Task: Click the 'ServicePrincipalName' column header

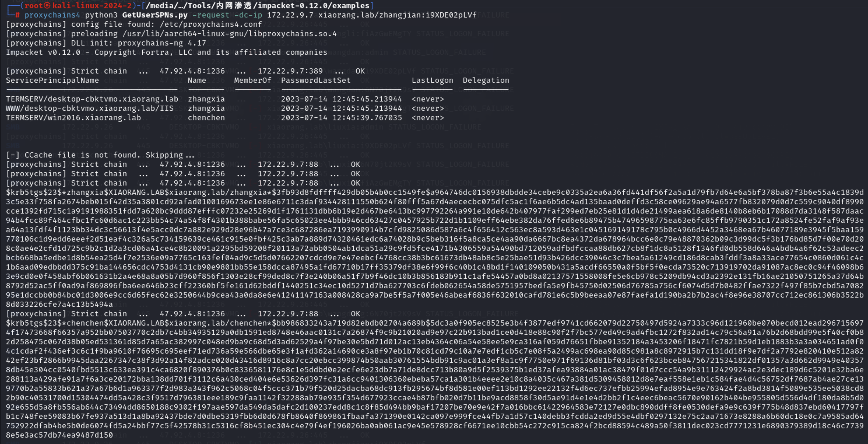Action: (x=52, y=80)
